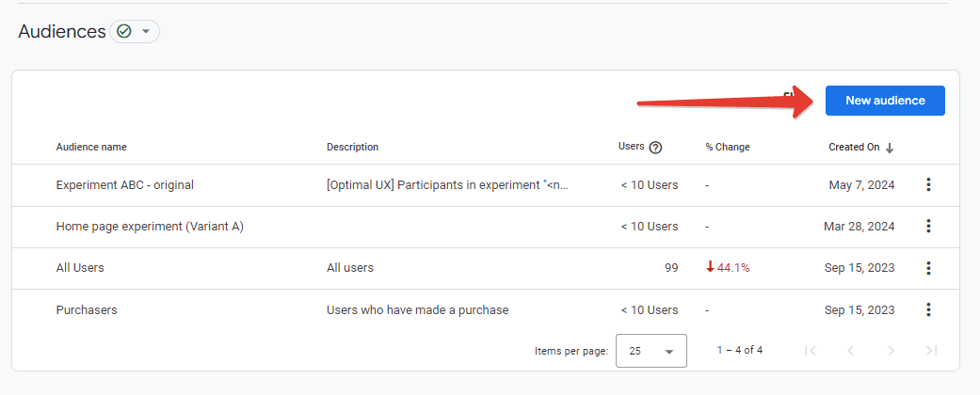This screenshot has width=980, height=395.
Task: Click the New audience button
Action: click(885, 101)
